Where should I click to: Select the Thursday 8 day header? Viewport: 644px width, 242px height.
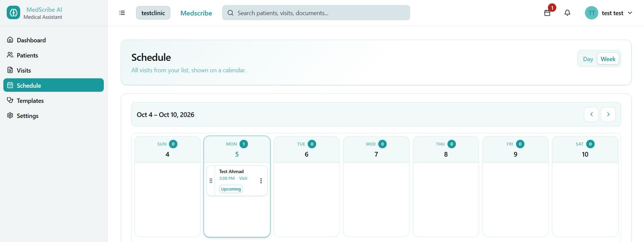point(446,149)
